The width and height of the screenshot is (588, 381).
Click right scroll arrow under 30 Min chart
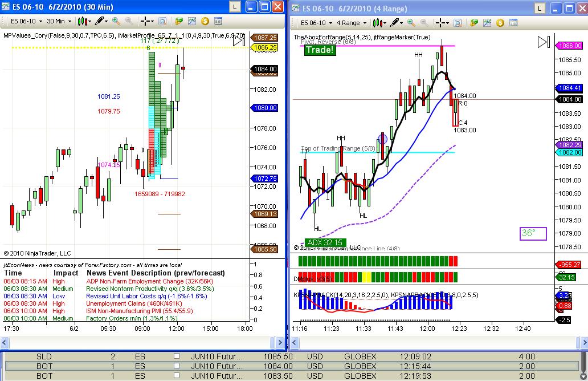point(280,342)
